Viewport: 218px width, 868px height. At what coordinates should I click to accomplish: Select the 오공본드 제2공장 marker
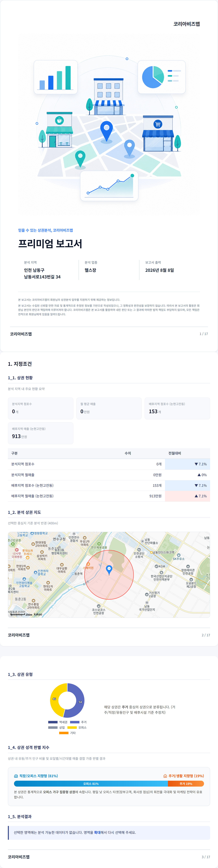[x=191, y=583]
